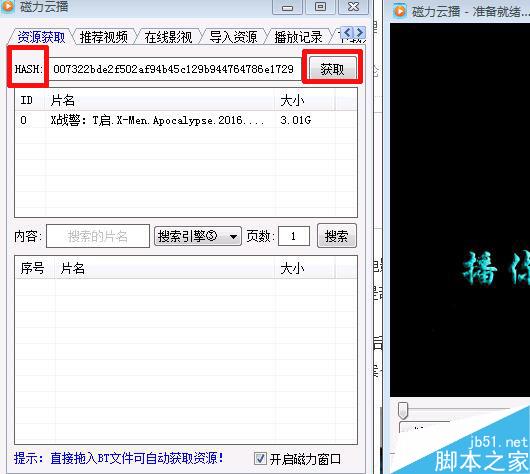Click the 序号 column header
This screenshot has width=530, height=474.
click(35, 268)
